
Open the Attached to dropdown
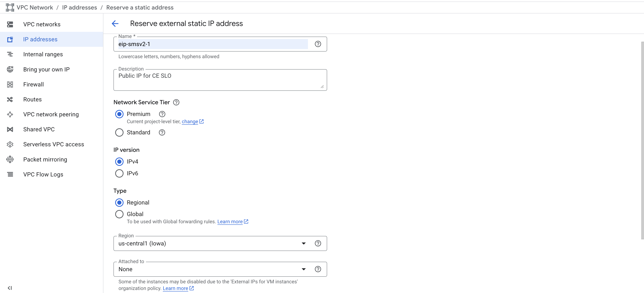[x=304, y=269]
